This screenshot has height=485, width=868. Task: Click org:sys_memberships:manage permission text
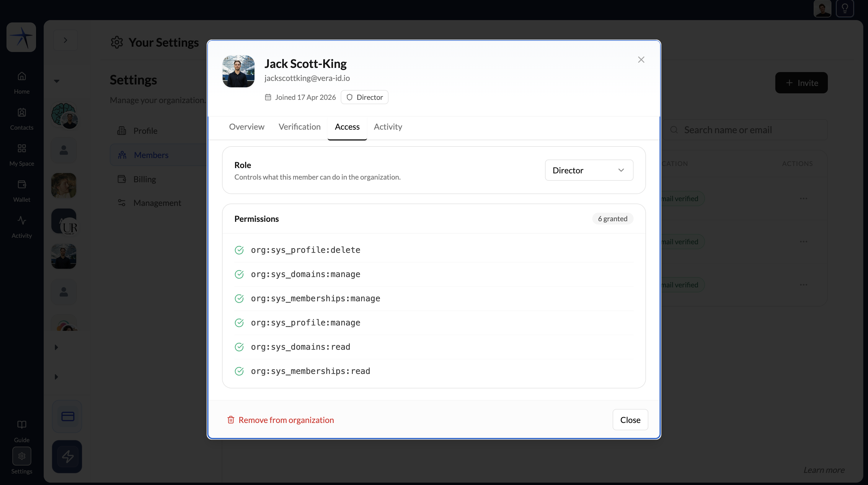tap(315, 298)
